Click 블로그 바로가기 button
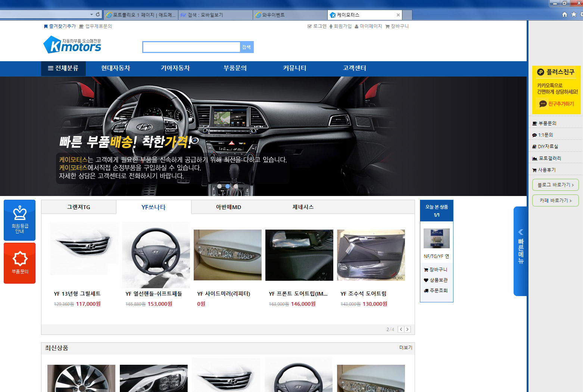The image size is (583, 392). [555, 185]
